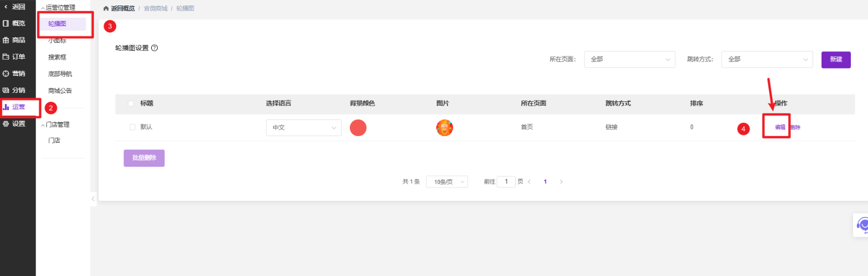Open the 10条/页 page size dropdown
Screen dimensions: 868x276
click(447, 182)
